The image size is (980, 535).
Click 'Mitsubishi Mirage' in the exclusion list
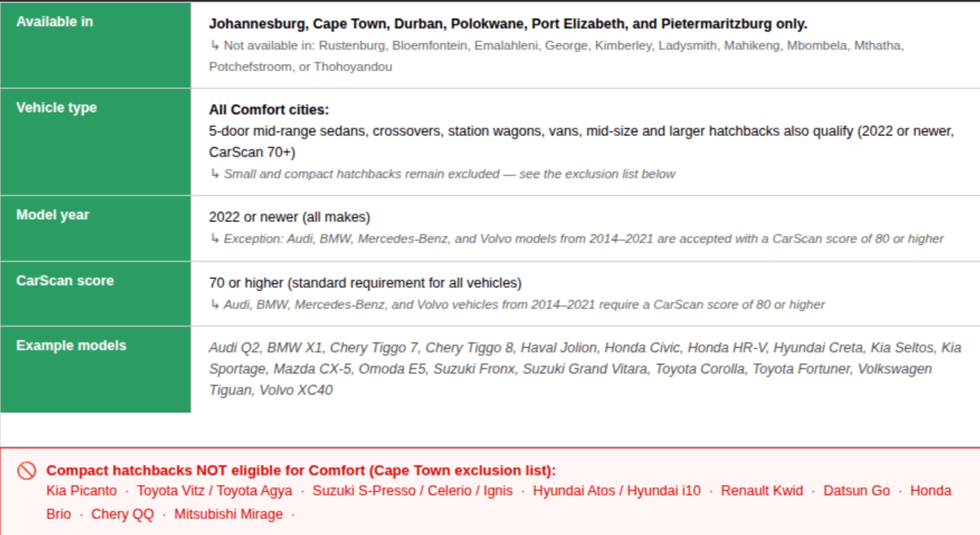point(229,514)
